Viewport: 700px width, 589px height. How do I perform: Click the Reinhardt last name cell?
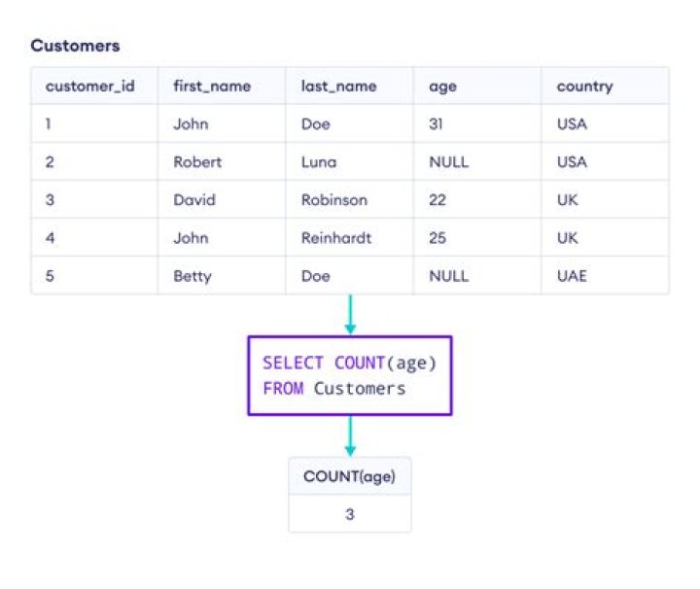point(336,238)
